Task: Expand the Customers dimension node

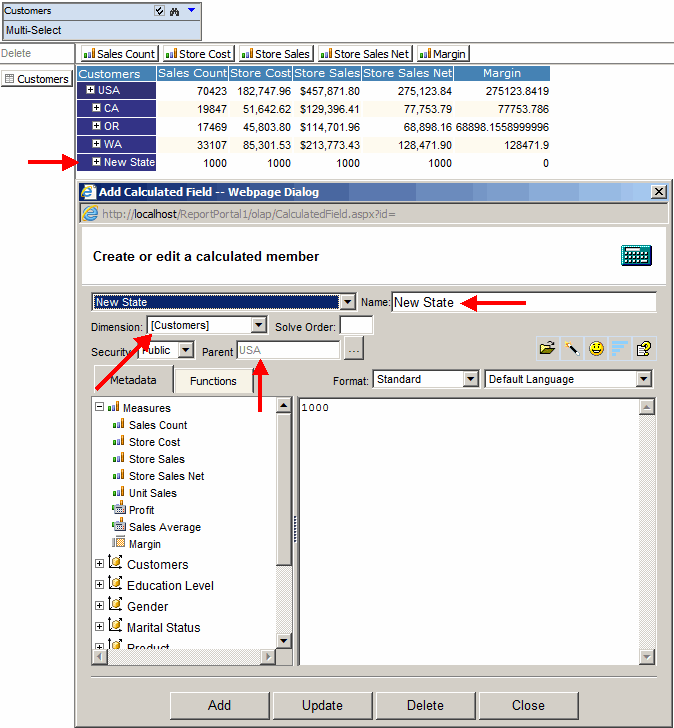Action: coord(99,564)
